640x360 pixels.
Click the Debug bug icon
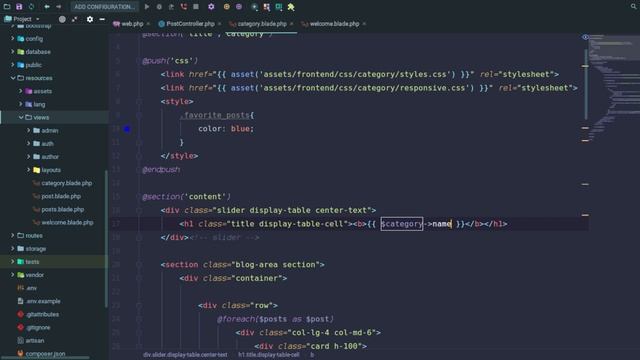pos(159,7)
